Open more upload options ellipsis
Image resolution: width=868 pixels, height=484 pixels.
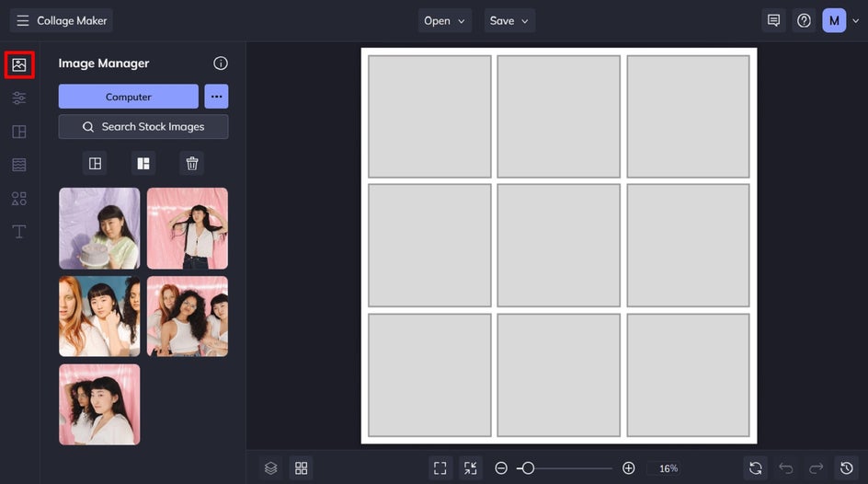[x=216, y=97]
